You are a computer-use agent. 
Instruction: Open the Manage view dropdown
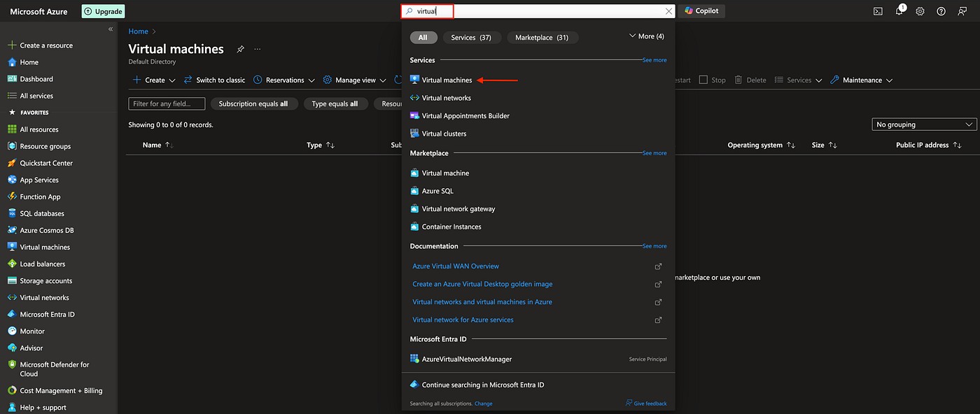click(x=355, y=80)
